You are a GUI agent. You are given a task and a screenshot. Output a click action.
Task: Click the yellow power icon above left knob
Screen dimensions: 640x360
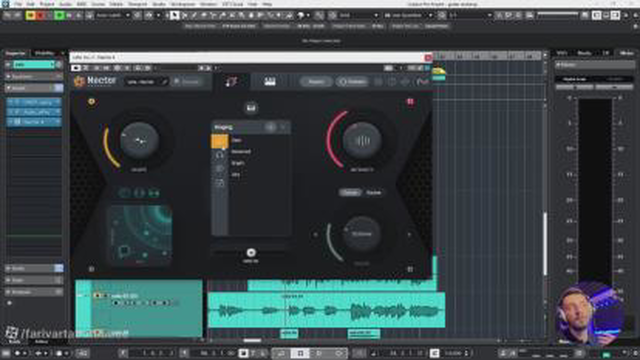(x=91, y=101)
